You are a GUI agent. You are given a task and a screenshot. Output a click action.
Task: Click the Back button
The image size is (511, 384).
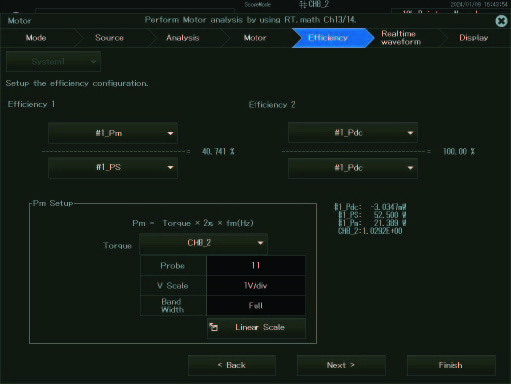pyautogui.click(x=232, y=365)
